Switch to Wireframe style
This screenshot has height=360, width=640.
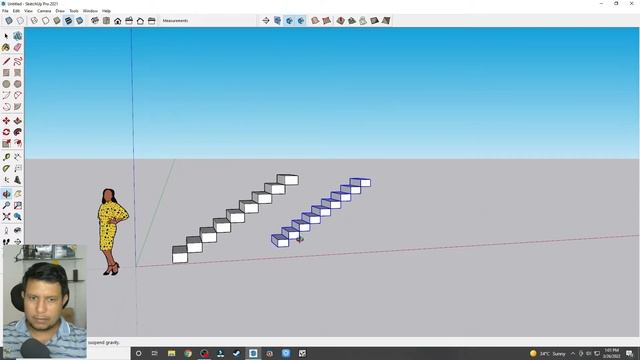34,20
